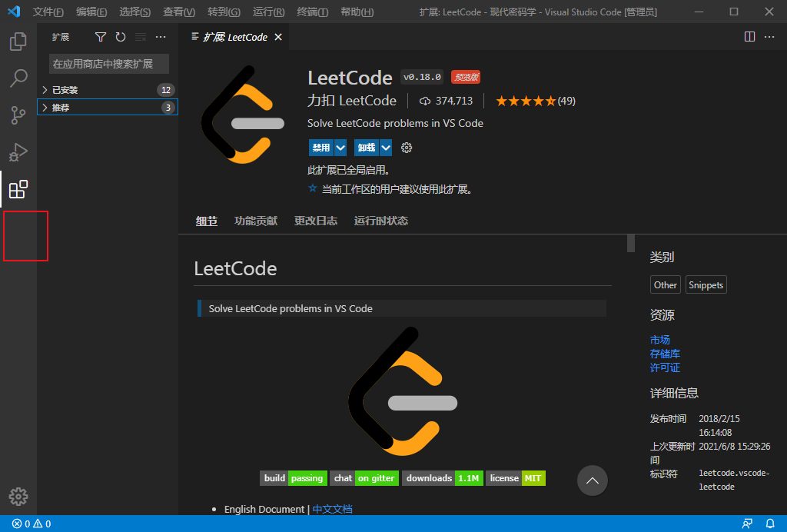Open the dropdown arrow next to 卸载
This screenshot has width=787, height=532.
point(386,148)
